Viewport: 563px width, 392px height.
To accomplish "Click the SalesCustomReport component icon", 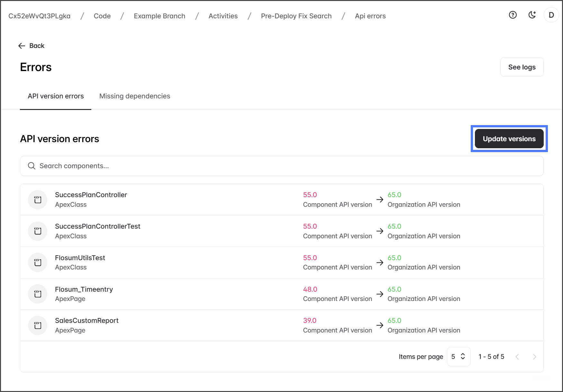I will [38, 325].
